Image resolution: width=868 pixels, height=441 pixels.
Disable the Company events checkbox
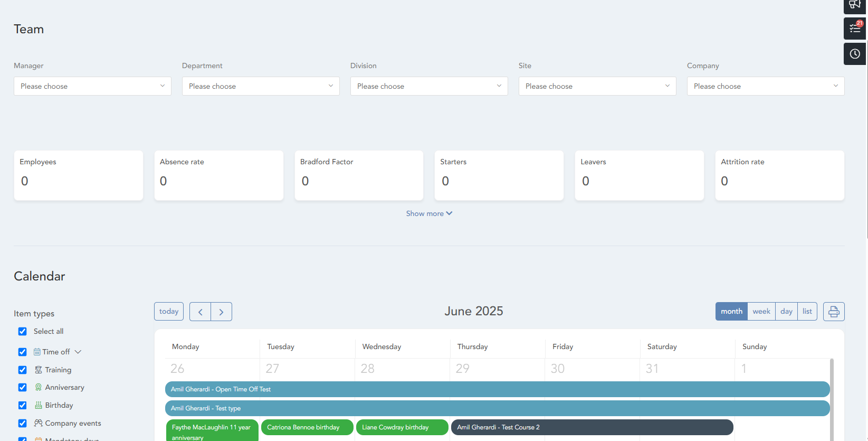(x=23, y=423)
